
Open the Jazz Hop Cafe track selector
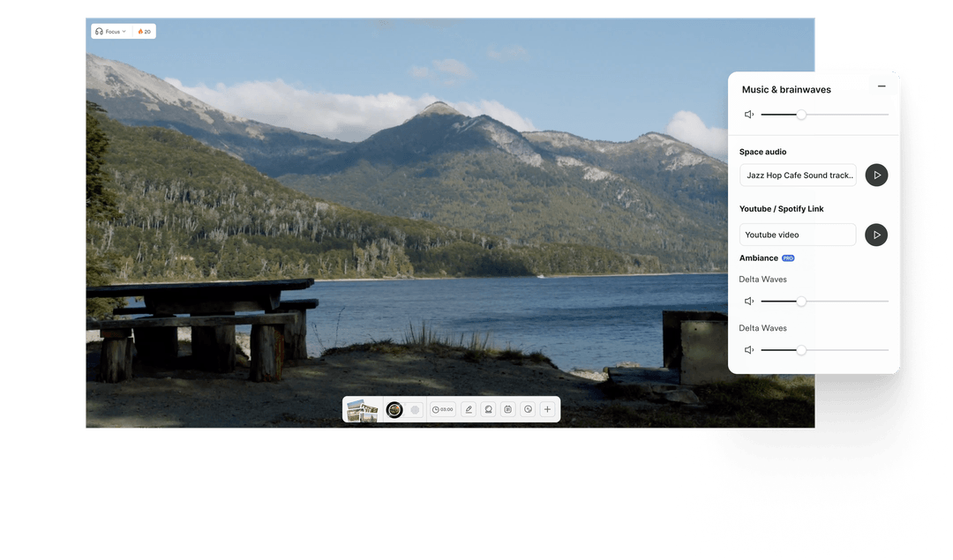(798, 175)
